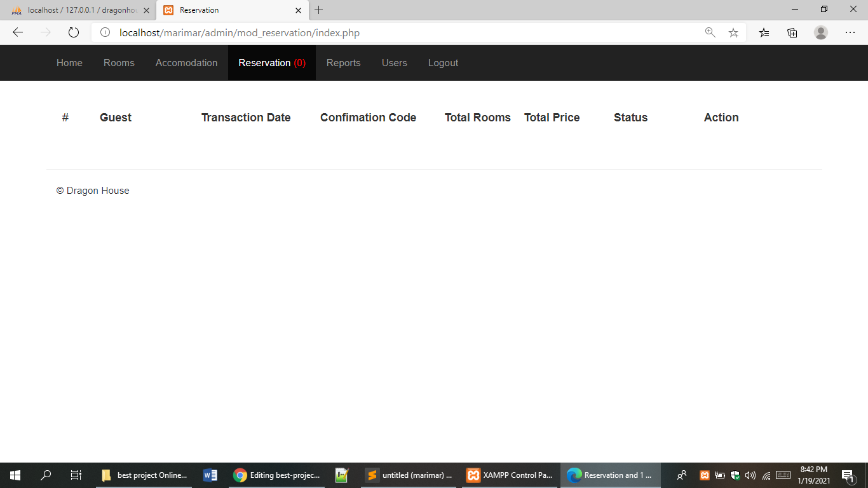Open the Accomodation page link
Viewport: 868px width, 488px height.
click(x=186, y=62)
